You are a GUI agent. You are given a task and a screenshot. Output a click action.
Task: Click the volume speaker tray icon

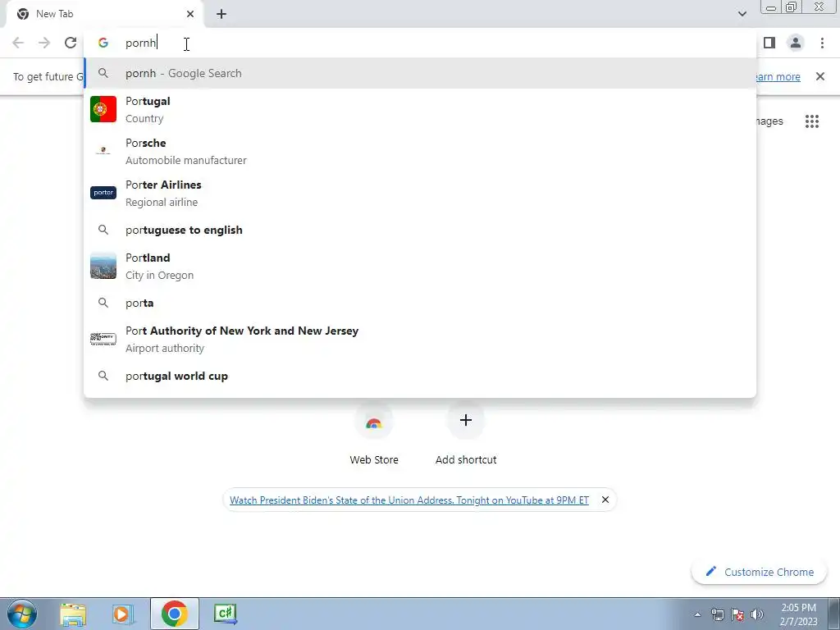pyautogui.click(x=757, y=615)
